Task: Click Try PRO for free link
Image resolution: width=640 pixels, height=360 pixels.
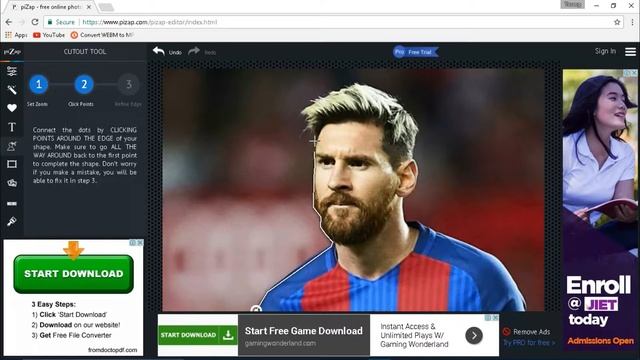Action: point(529,343)
